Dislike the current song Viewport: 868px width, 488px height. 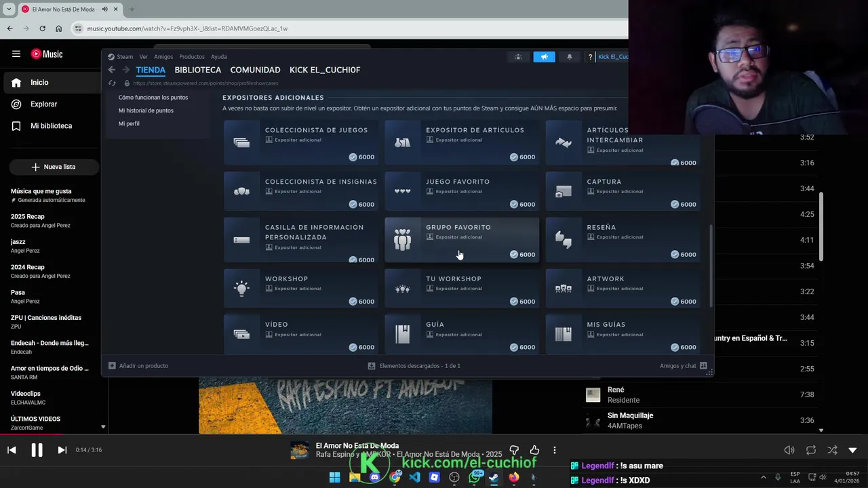514,450
